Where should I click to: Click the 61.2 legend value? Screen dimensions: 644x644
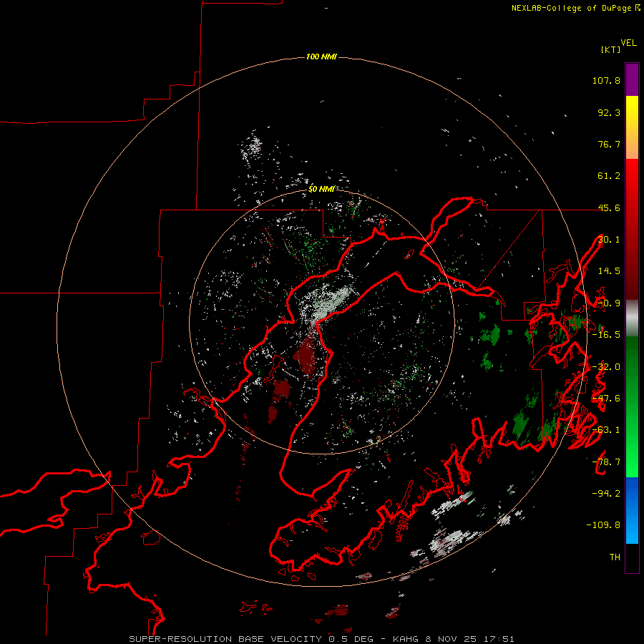[609, 176]
